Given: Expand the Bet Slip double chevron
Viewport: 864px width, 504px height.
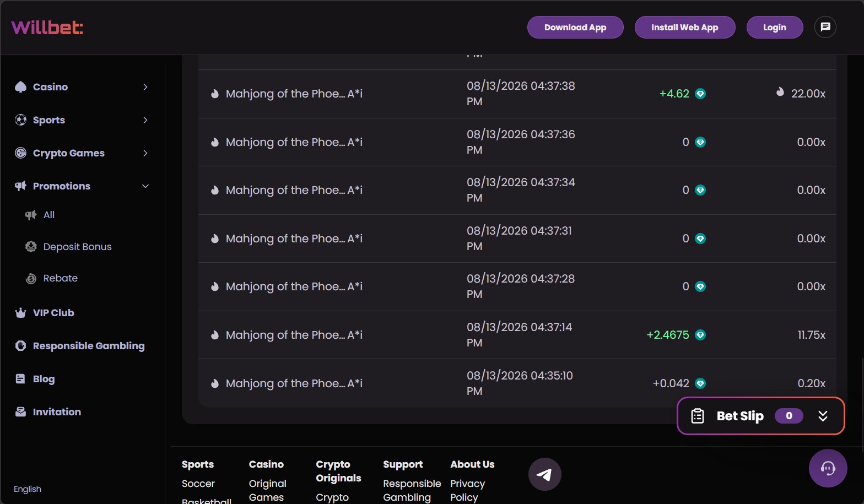Looking at the screenshot, I should (823, 416).
